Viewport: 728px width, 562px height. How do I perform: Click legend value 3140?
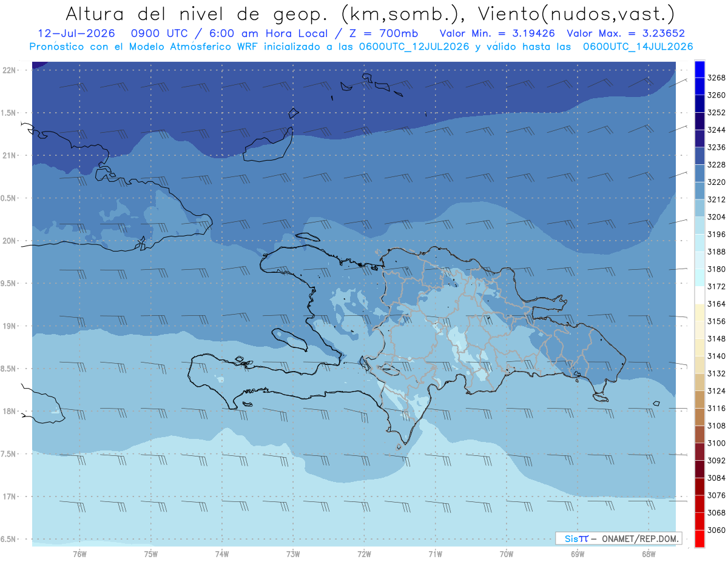tap(716, 356)
